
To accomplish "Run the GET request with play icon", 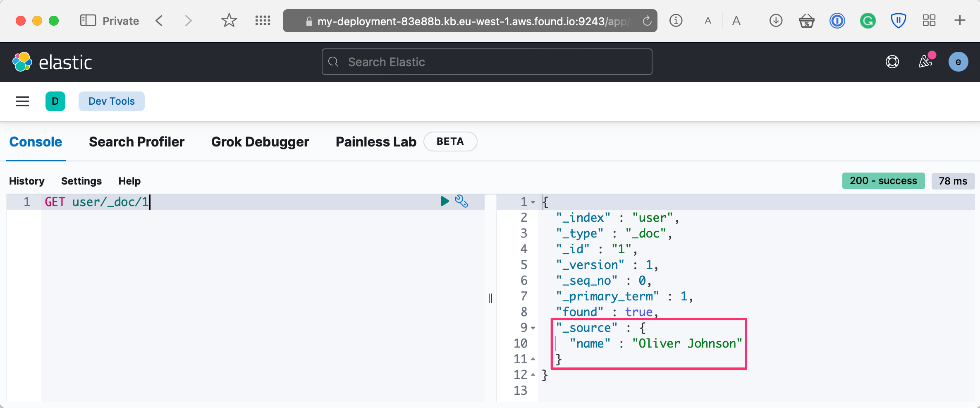I will (x=445, y=202).
